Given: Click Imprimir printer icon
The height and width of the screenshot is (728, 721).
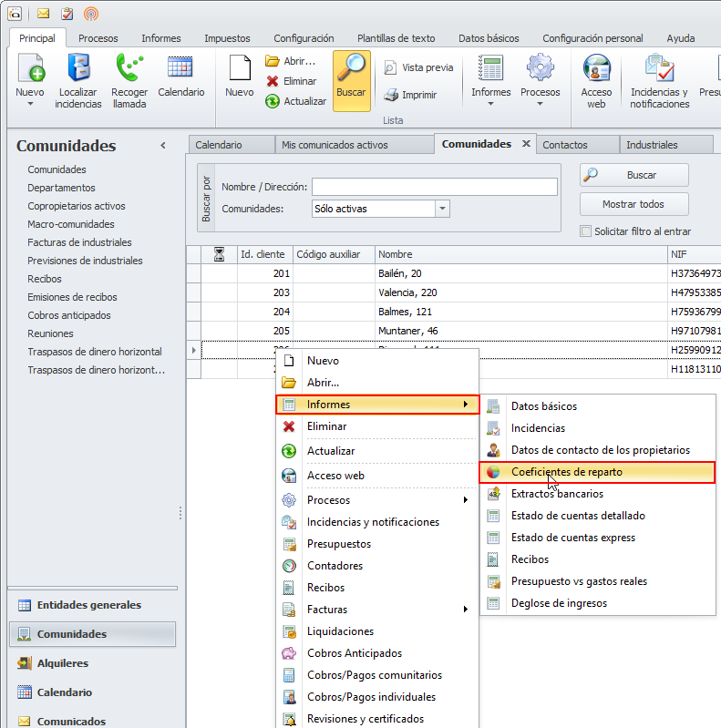Looking at the screenshot, I should 409,95.
